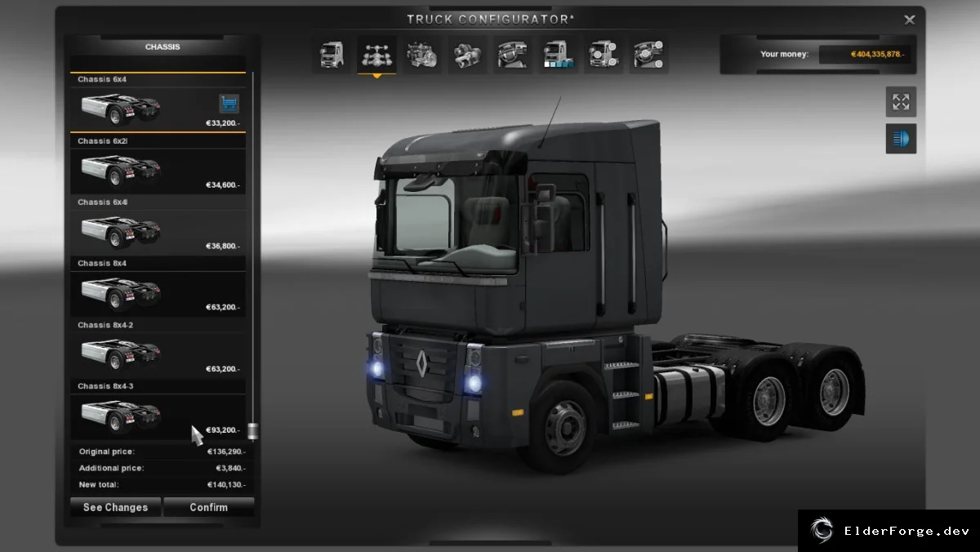Click the €36,800 price of Chassis 6x4l

223,247
